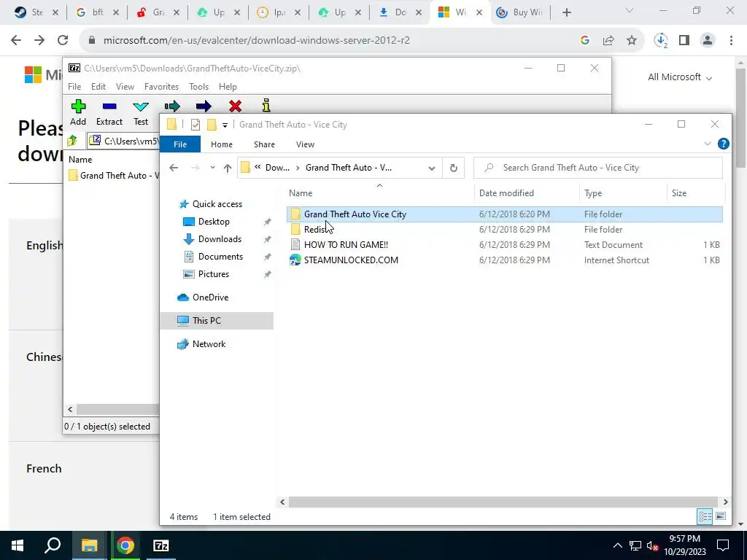The height and width of the screenshot is (560, 747).
Task: Show hidden system tray icons
Action: point(617,545)
